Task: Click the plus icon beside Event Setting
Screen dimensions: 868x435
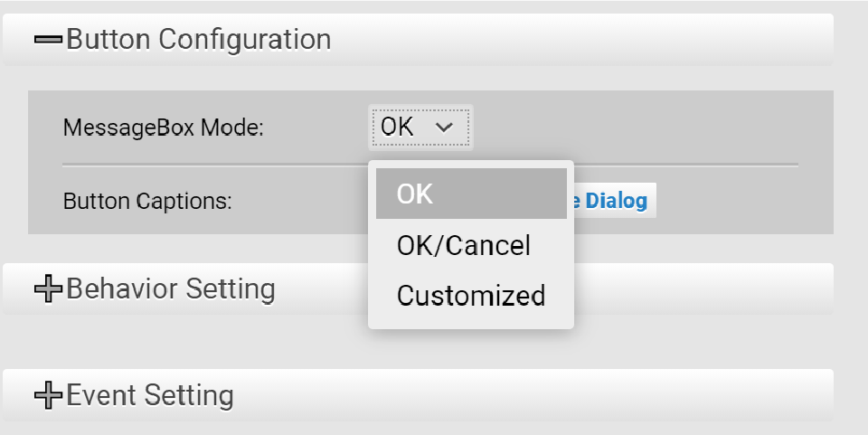Action: pos(48,396)
